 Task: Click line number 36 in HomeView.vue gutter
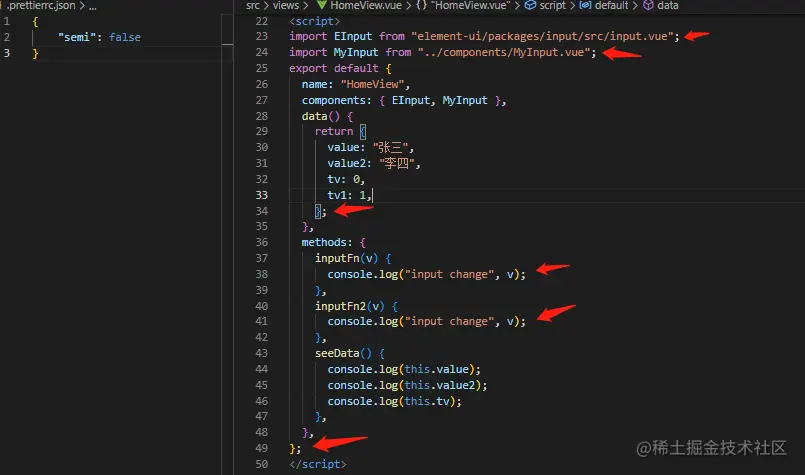tap(261, 242)
